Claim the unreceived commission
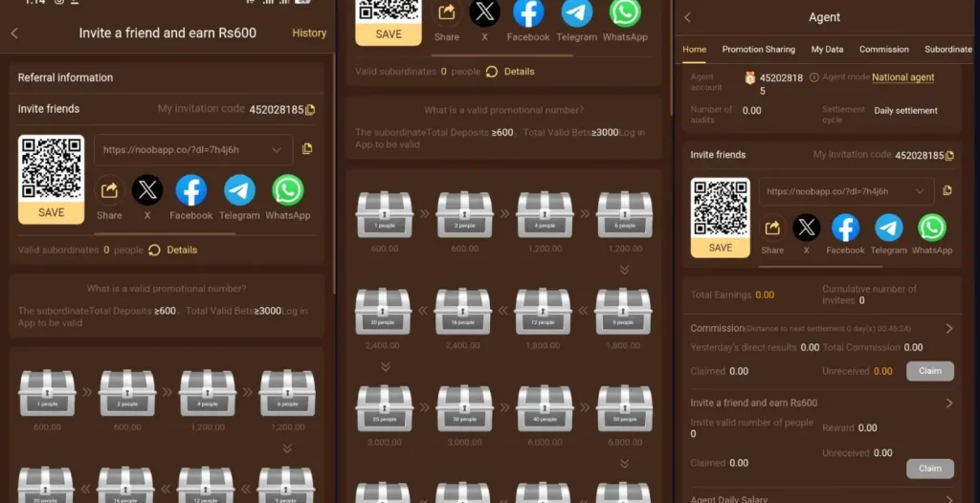This screenshot has width=980, height=503. point(930,371)
